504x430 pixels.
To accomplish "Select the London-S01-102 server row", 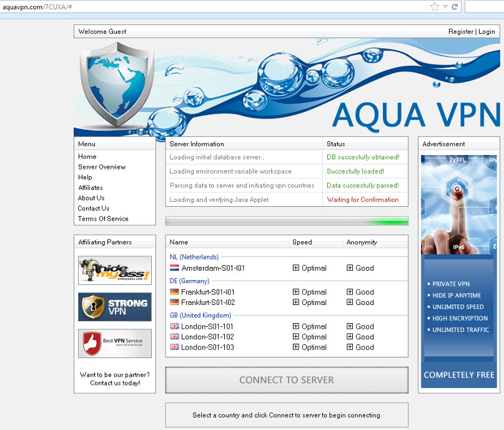I will click(x=207, y=337).
